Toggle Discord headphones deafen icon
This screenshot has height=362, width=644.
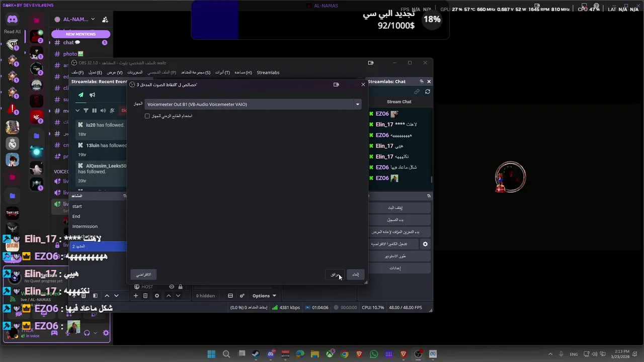[x=87, y=333]
